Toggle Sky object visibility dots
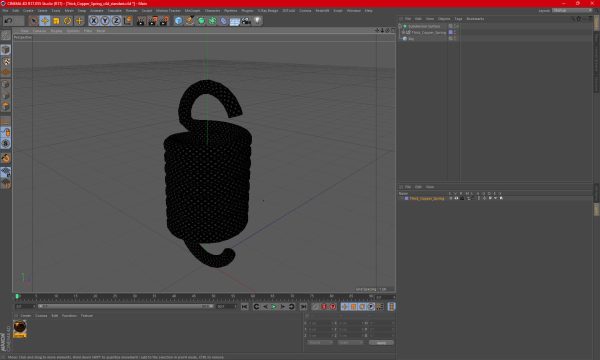600x360 pixels. tap(455, 39)
